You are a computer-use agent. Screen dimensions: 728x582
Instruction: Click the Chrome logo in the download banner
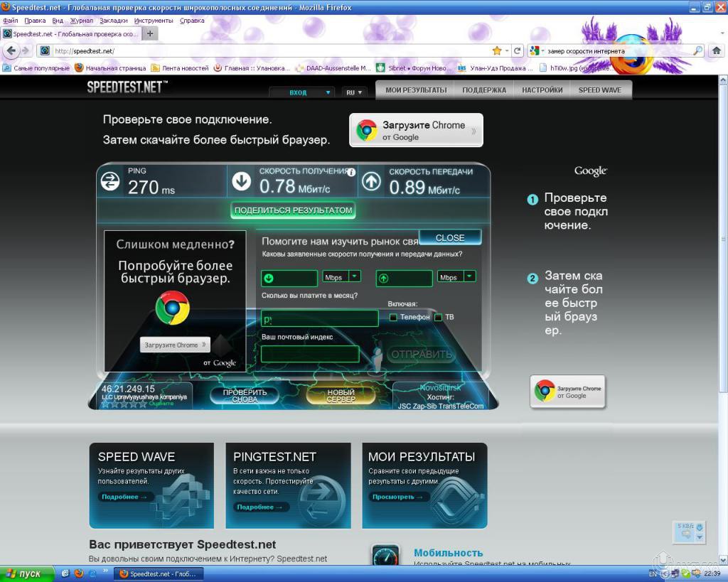click(366, 130)
